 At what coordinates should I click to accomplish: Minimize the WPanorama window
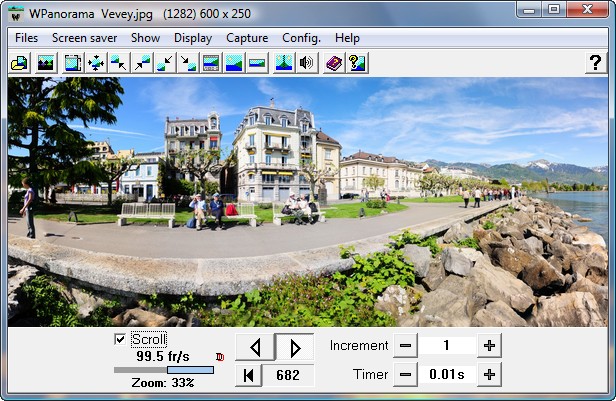point(529,9)
